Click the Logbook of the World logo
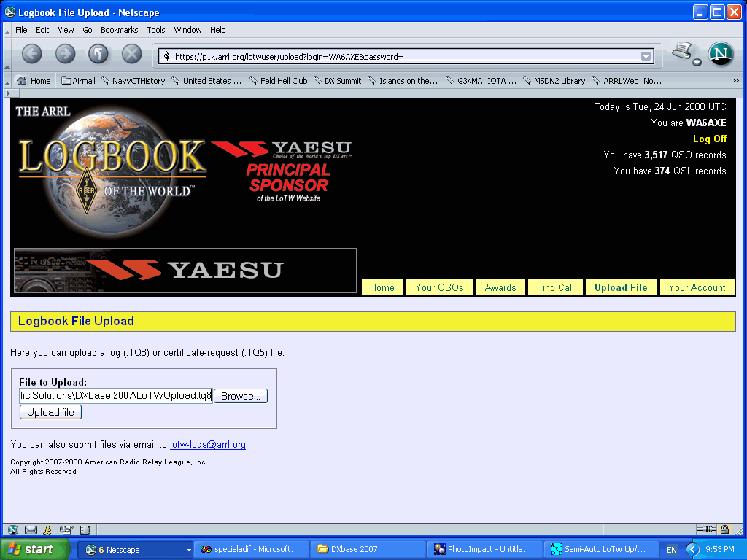Viewport: 747px width, 560px height. tap(112, 171)
